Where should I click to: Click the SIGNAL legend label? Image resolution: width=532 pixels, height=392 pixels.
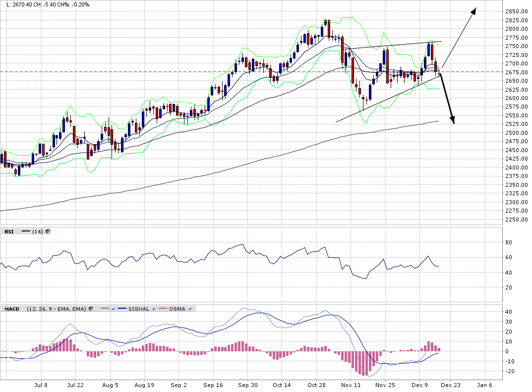(x=138, y=309)
